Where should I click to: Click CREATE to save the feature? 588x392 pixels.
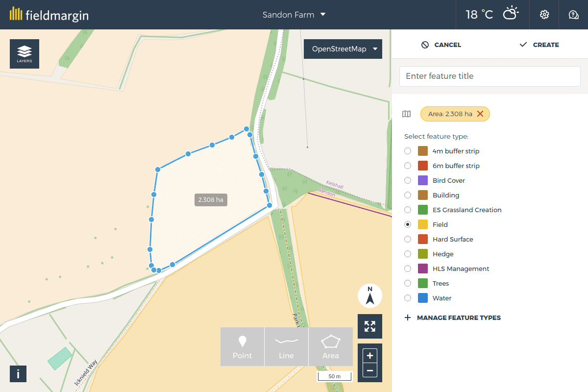pos(539,45)
